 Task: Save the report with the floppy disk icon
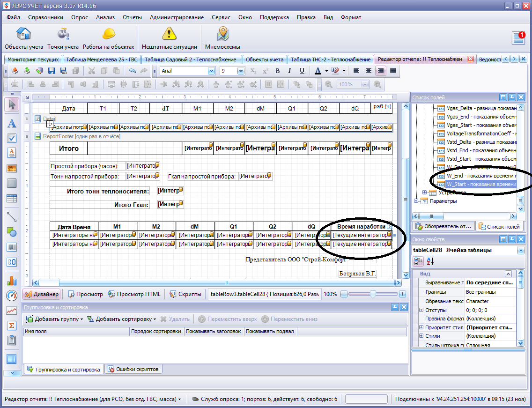pos(52,71)
